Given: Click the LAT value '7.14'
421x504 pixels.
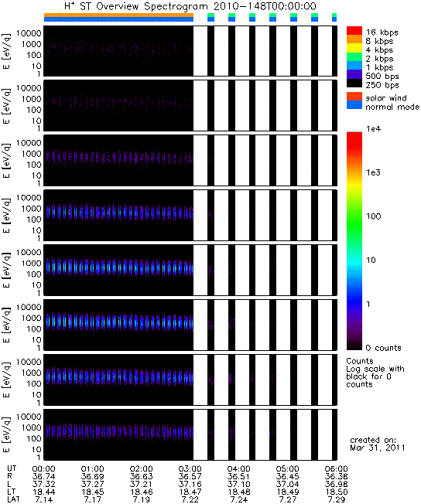Looking at the screenshot, I should click(44, 500).
